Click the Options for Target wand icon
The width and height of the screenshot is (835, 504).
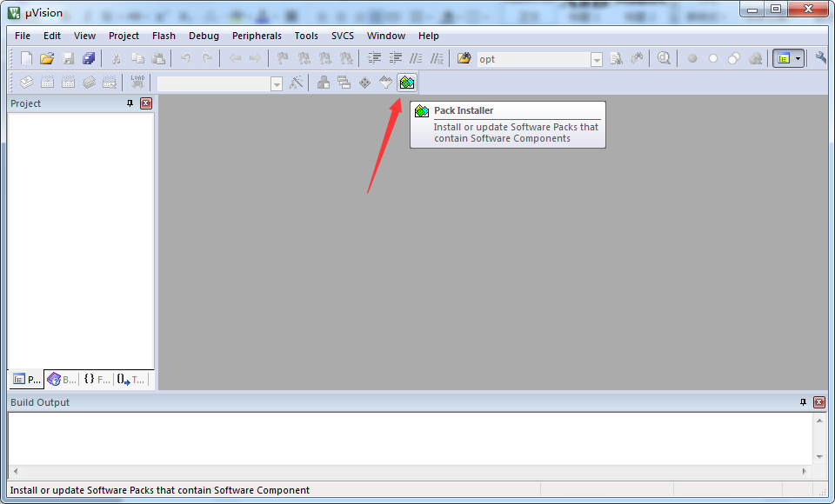(296, 83)
